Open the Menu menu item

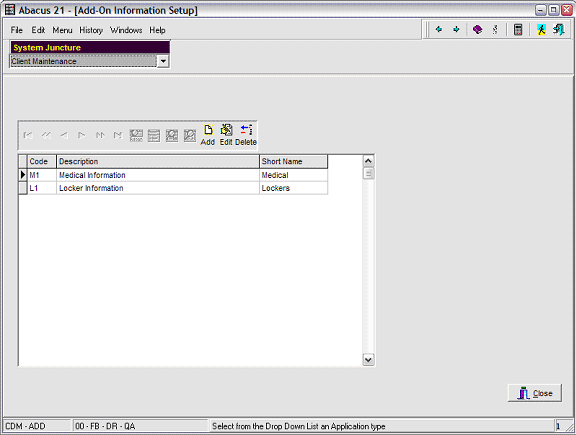pyautogui.click(x=62, y=30)
